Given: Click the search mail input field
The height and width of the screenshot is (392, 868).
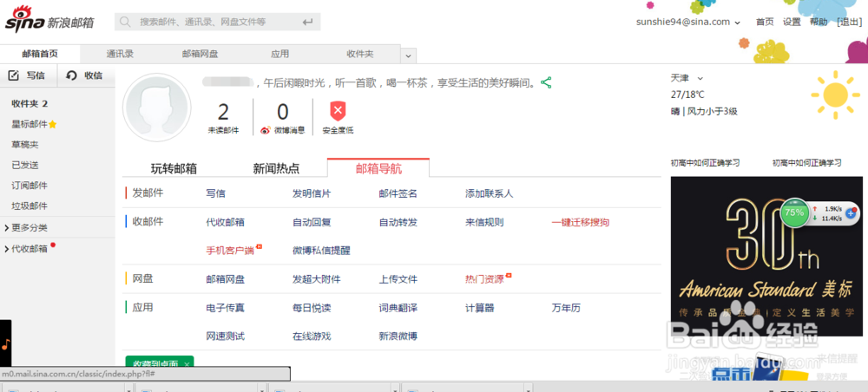Looking at the screenshot, I should point(218,23).
